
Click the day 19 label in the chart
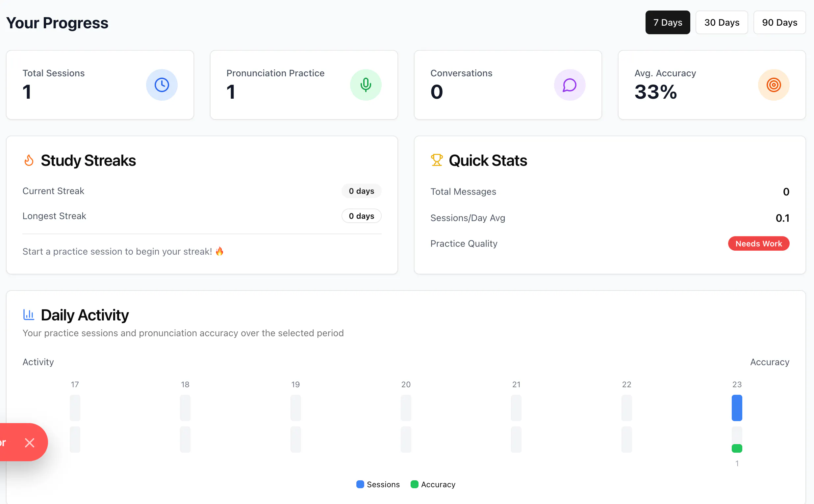tap(295, 384)
